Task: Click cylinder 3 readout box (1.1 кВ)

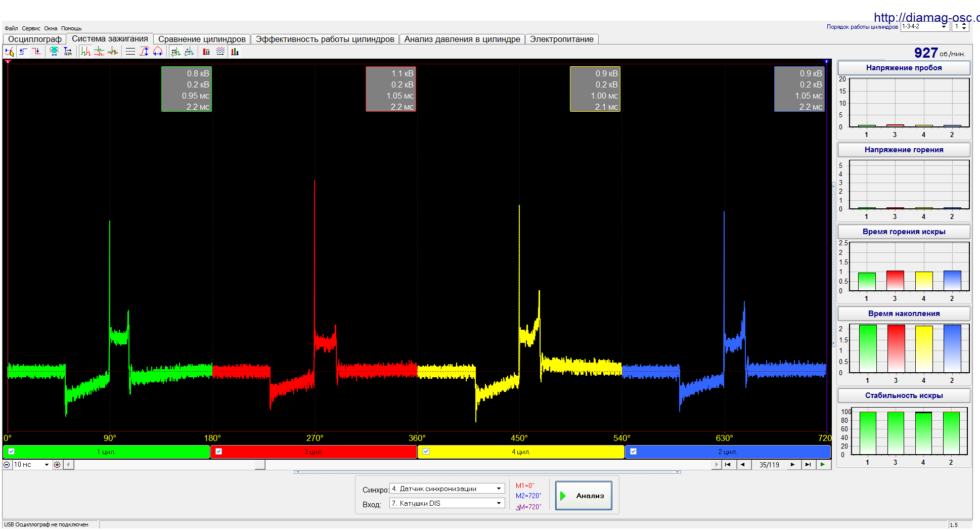Action: click(391, 89)
